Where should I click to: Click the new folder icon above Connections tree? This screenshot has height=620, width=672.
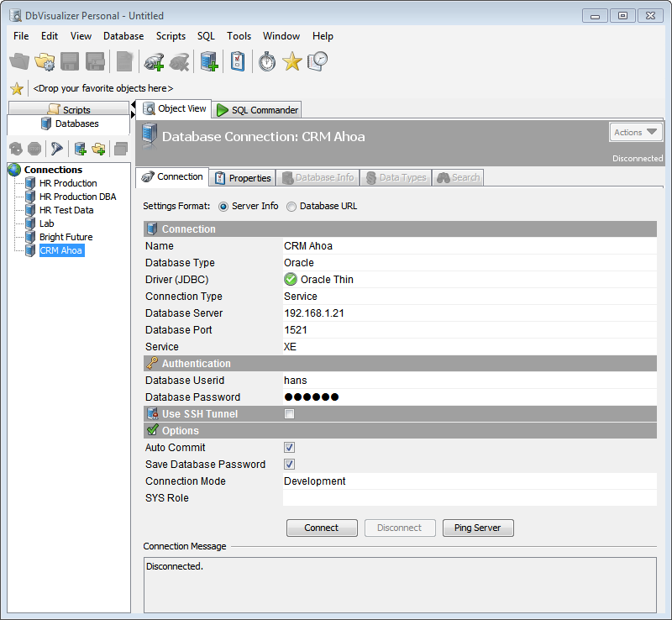click(x=99, y=149)
